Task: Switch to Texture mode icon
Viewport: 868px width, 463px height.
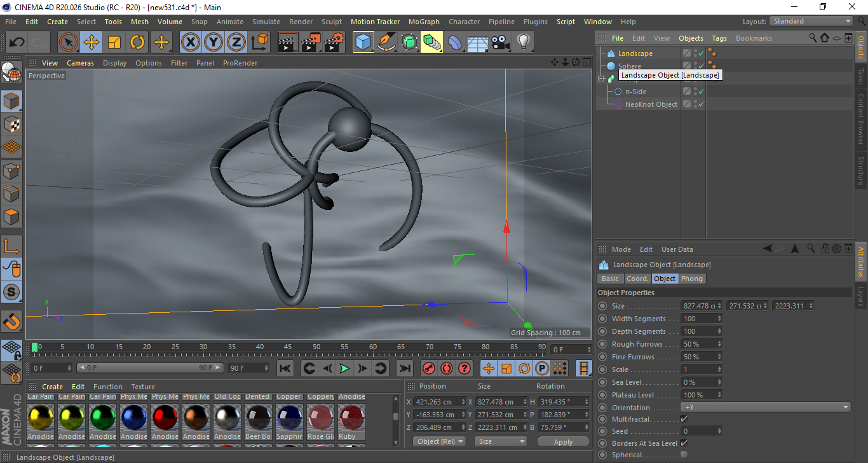Action: [x=11, y=125]
